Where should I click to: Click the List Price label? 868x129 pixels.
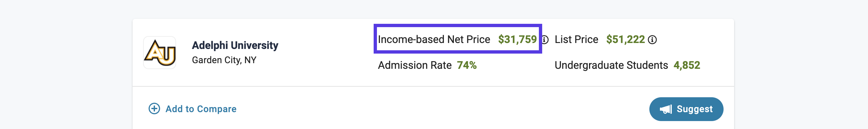pyautogui.click(x=576, y=39)
